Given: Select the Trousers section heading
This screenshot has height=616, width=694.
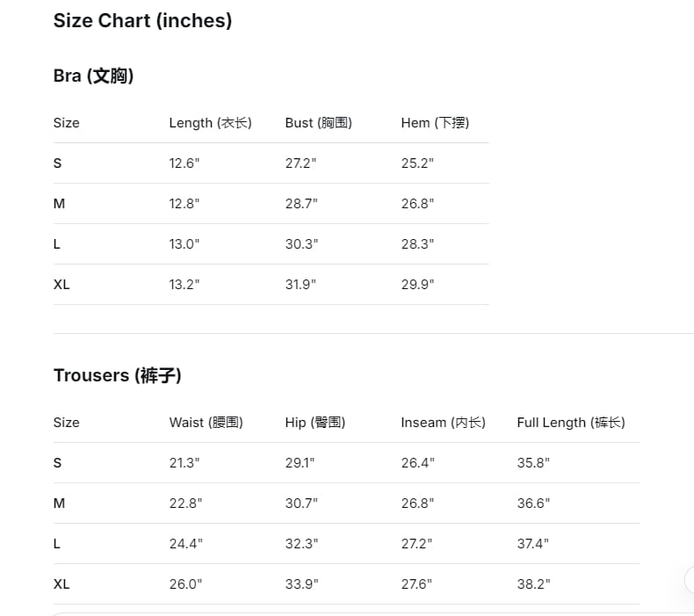Looking at the screenshot, I should pyautogui.click(x=118, y=375).
